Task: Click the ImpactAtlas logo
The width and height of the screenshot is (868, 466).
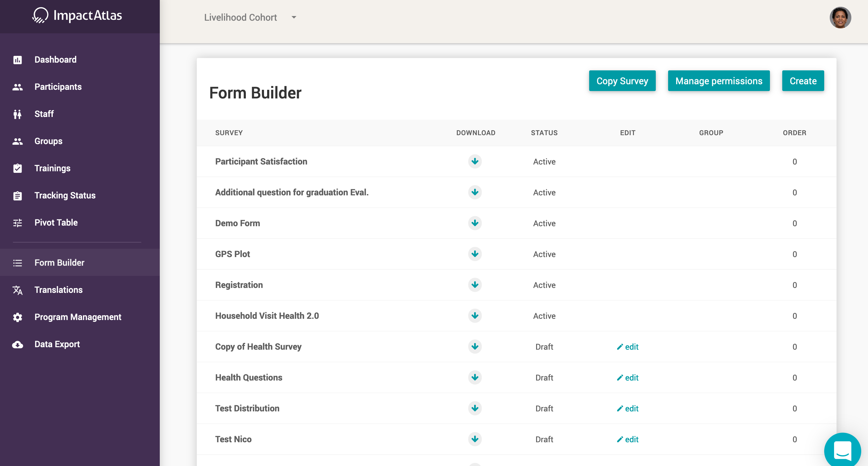Action: point(77,15)
